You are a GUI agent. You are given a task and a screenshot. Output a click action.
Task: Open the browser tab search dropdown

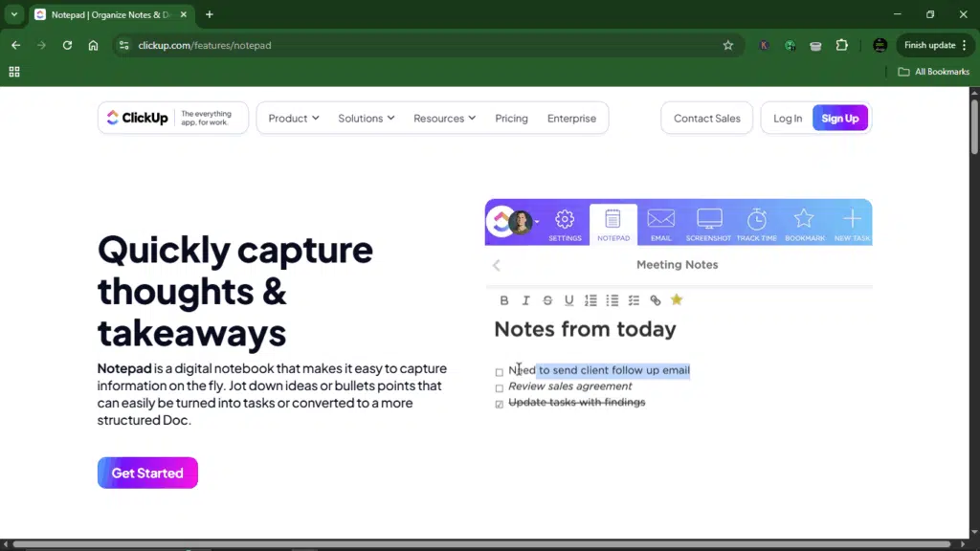pos(13,14)
